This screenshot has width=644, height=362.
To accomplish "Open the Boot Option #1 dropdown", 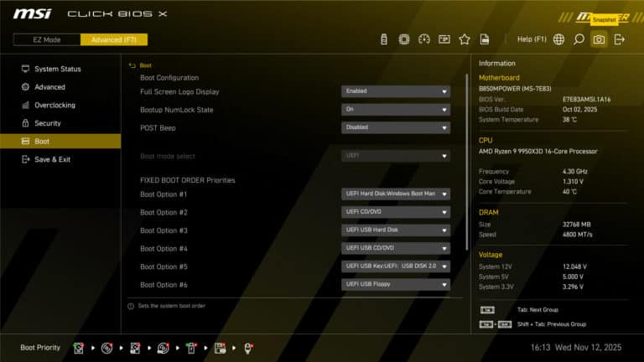I will point(396,194).
